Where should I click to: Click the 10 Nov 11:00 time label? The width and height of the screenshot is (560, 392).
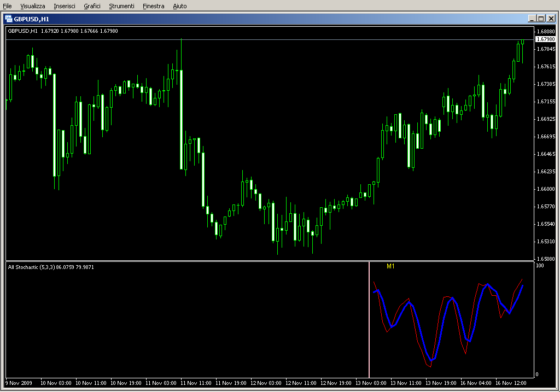pyautogui.click(x=91, y=383)
